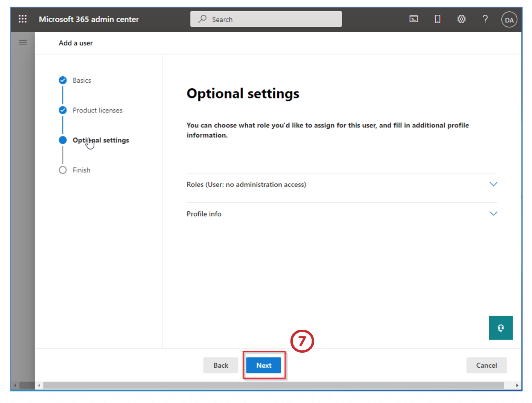The width and height of the screenshot is (532, 403).
Task: Go to Product licenses step label
Action: (97, 111)
